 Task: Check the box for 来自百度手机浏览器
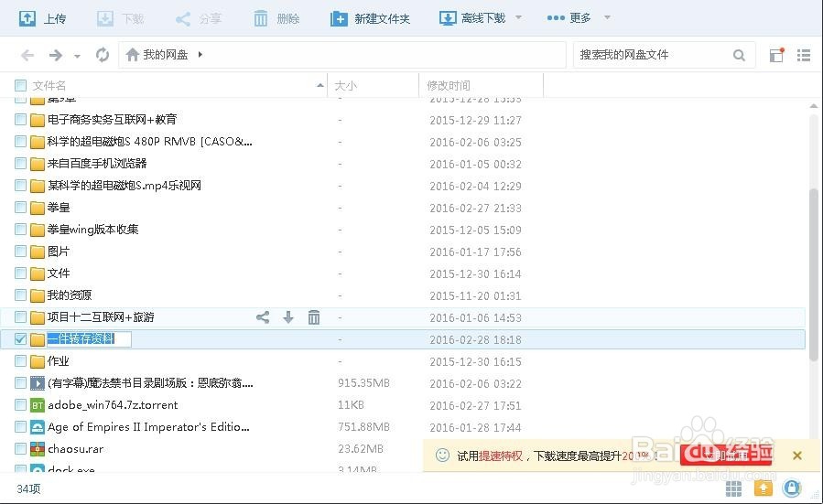pos(20,164)
